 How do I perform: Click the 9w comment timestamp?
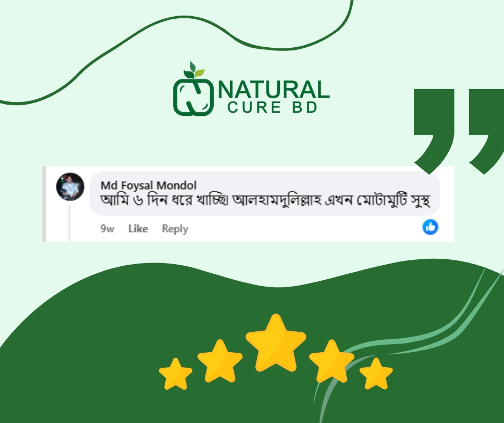[x=107, y=229]
